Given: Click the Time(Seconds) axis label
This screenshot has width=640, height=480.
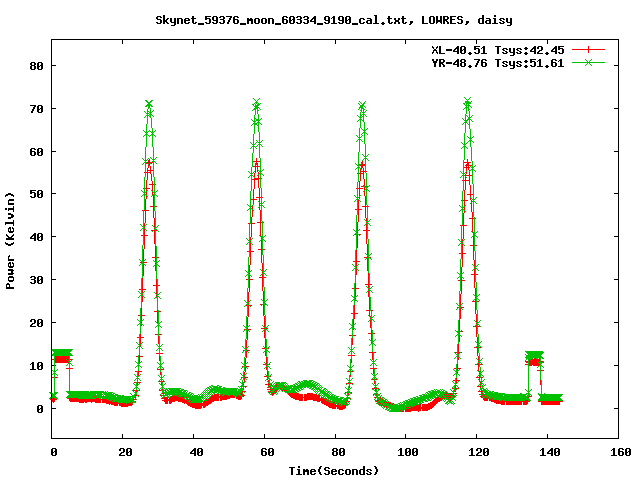Looking at the screenshot, I should [334, 471].
